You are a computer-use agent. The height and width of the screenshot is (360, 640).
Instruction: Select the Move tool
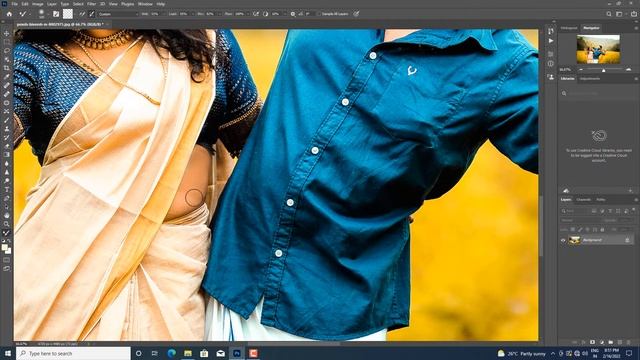click(x=7, y=33)
